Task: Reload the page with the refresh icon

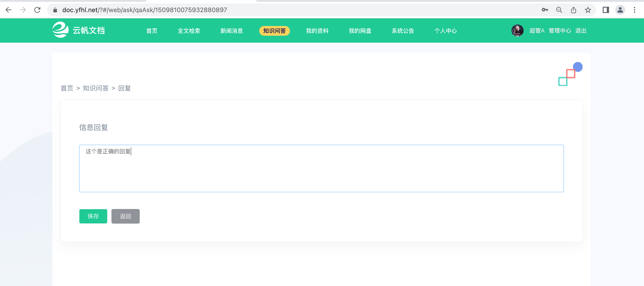Action: tap(37, 10)
